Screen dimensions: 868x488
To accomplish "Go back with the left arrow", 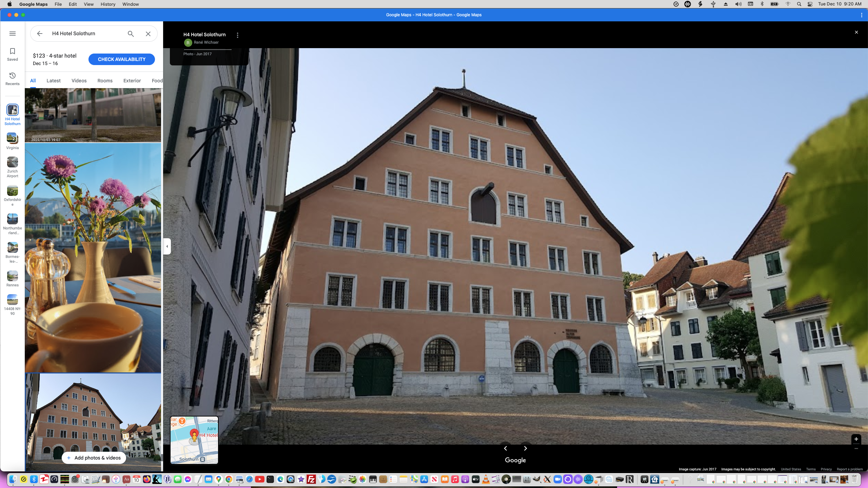I will point(40,34).
